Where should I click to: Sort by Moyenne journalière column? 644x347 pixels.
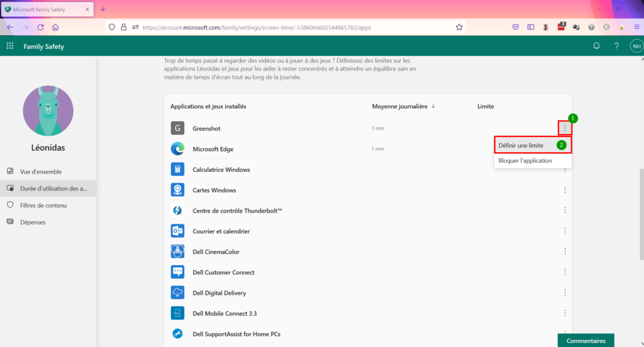click(x=403, y=106)
